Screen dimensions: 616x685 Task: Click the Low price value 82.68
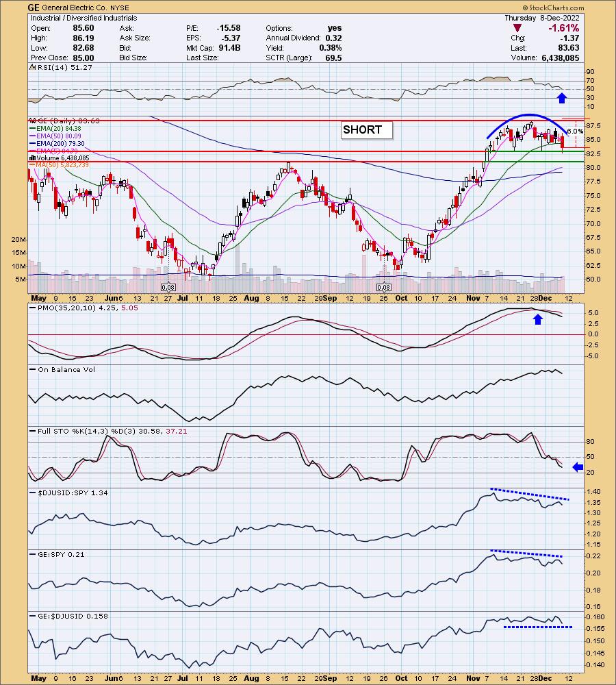pyautogui.click(x=83, y=48)
